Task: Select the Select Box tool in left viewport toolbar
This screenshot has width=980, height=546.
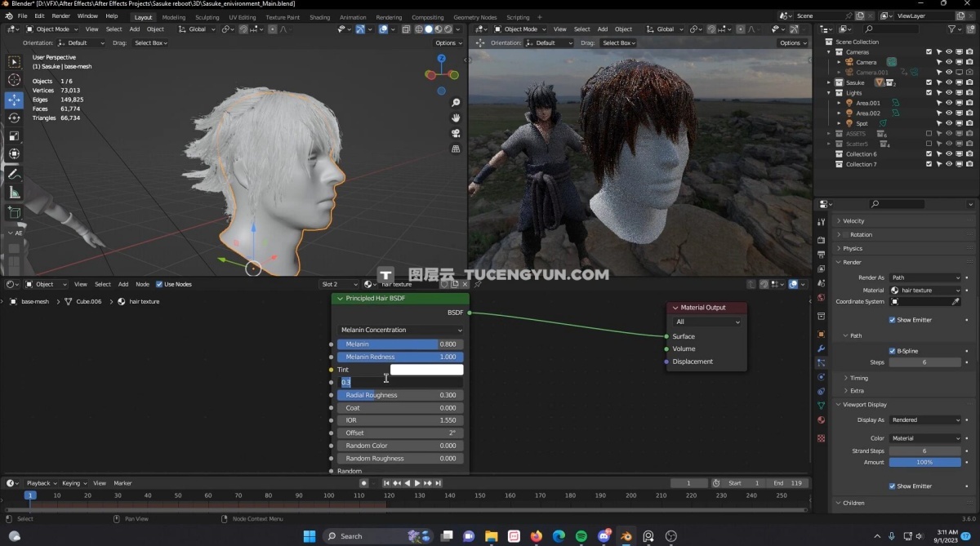Action: (x=15, y=61)
